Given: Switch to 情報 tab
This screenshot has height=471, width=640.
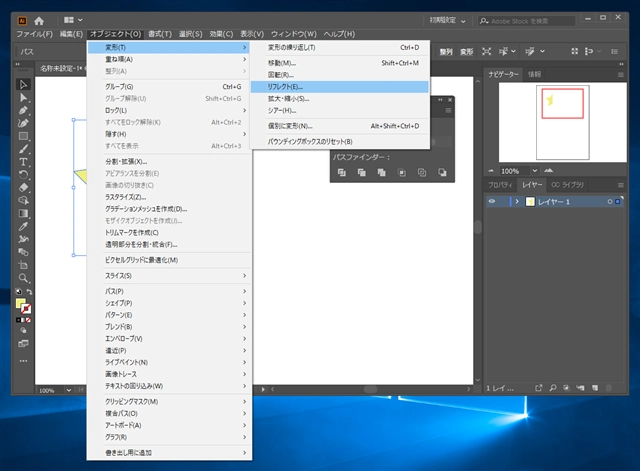Looking at the screenshot, I should click(x=534, y=74).
